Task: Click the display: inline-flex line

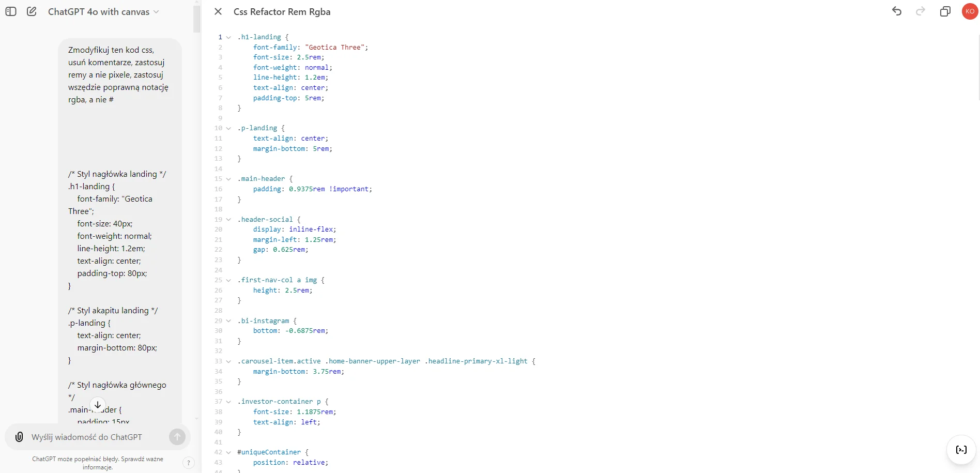Action: [x=295, y=230]
